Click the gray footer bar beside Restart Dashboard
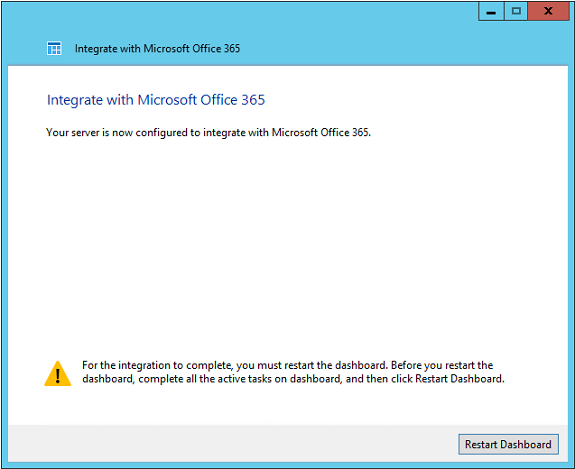Viewport: 575px width, 469px height. click(x=231, y=444)
